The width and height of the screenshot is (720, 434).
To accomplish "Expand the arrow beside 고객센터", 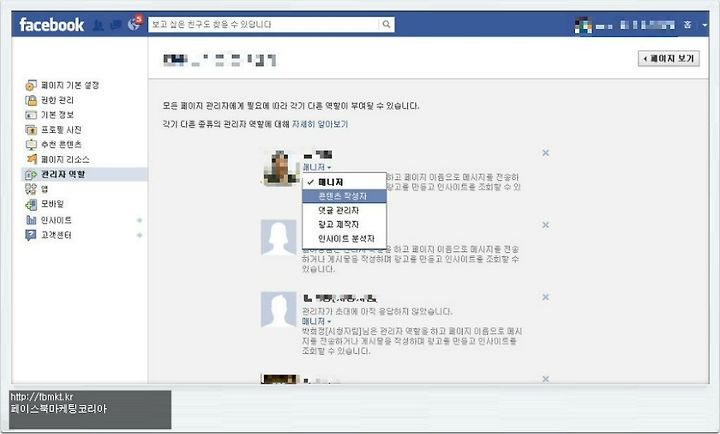I will (x=139, y=235).
